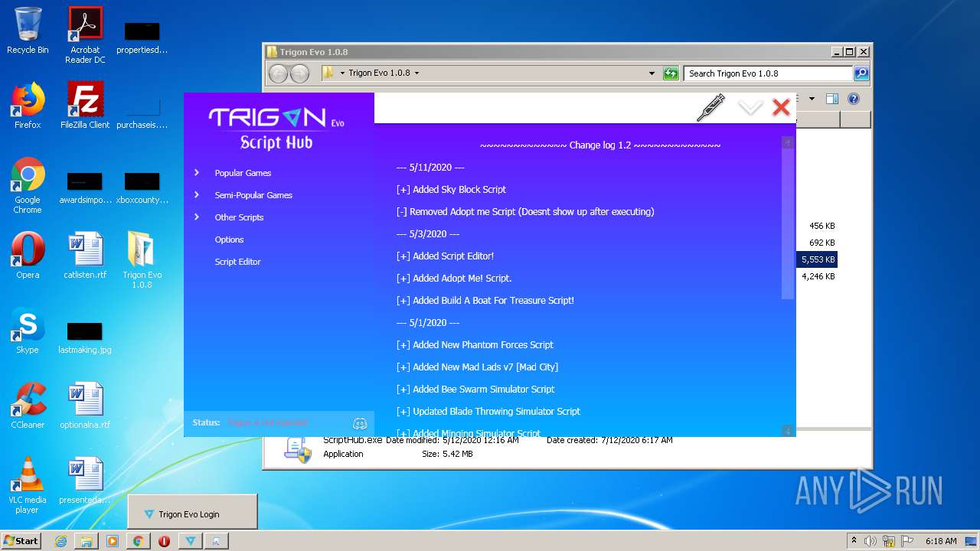The height and width of the screenshot is (551, 980).
Task: Open the address bar path dropdown in Explorer
Action: pyautogui.click(x=652, y=73)
